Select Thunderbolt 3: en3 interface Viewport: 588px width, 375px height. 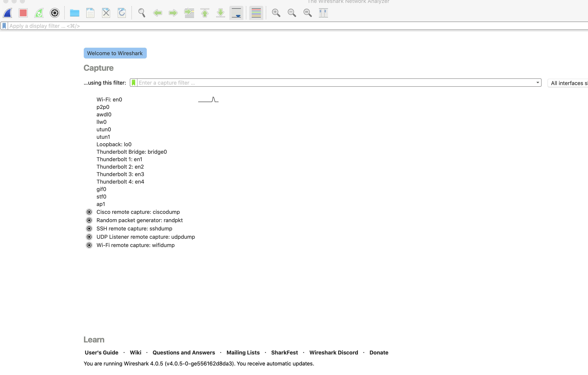pos(120,174)
